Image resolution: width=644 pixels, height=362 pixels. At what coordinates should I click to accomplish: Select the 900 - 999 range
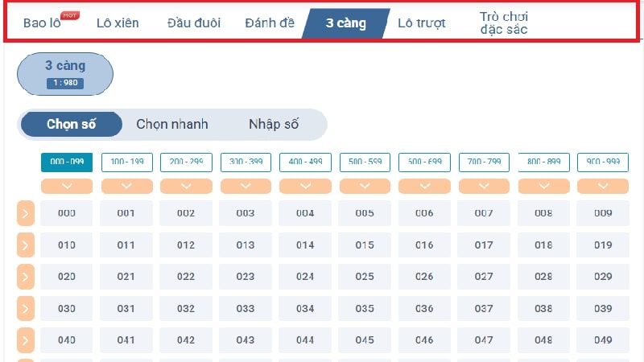pyautogui.click(x=603, y=162)
